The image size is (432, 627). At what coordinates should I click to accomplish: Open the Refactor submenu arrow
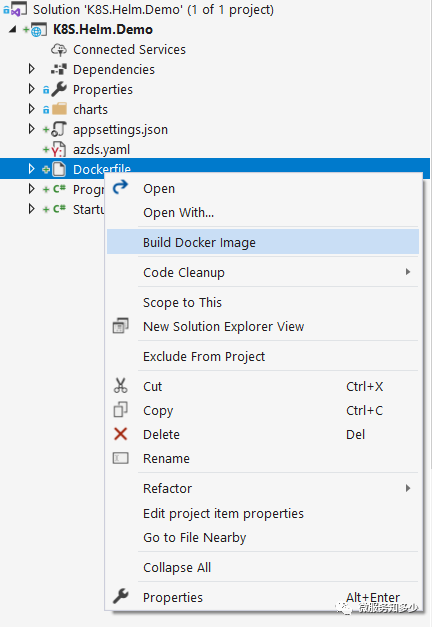point(408,488)
